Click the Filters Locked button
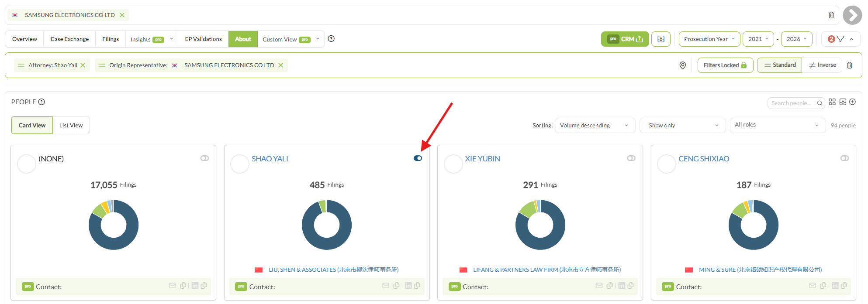868x304 pixels. (x=725, y=65)
